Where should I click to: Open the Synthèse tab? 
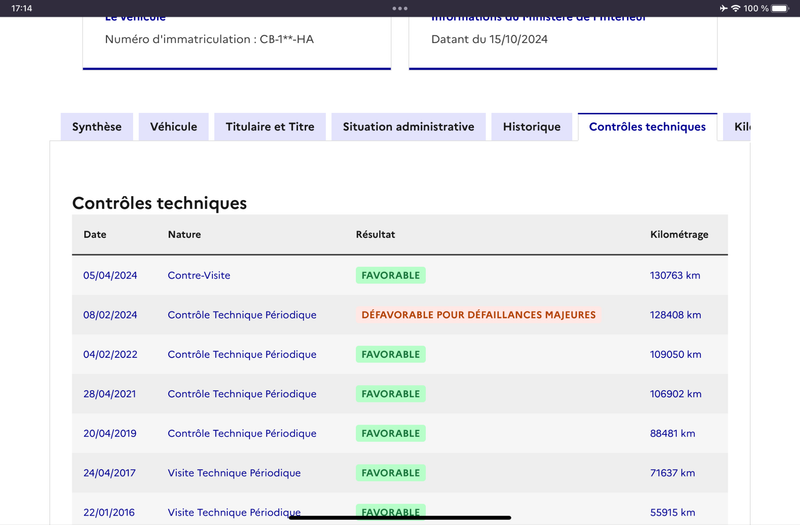(x=96, y=127)
